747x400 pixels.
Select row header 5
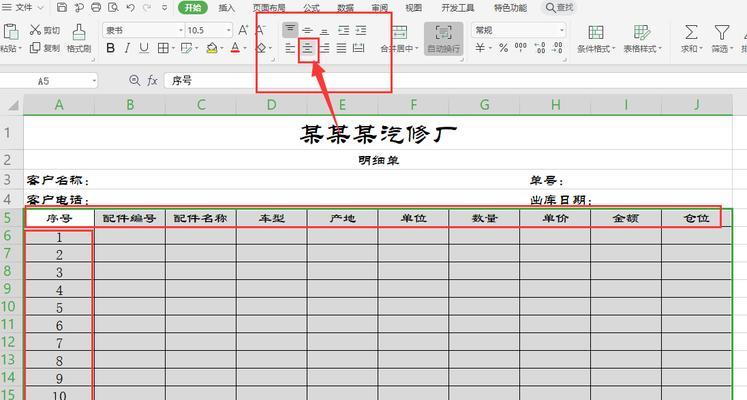coord(8,218)
